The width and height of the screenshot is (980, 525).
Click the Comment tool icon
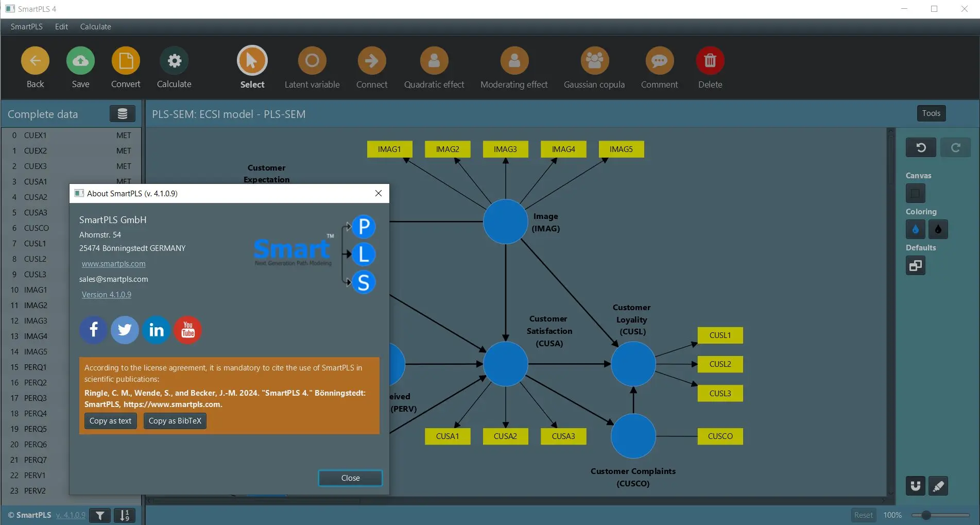tap(659, 61)
